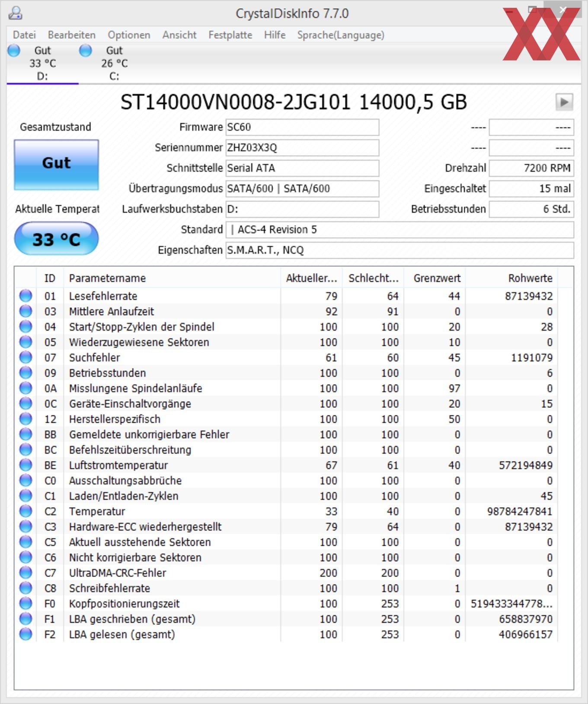This screenshot has height=704, width=588.
Task: Select the LBA geschrieben raw value 658837970
Action: click(x=526, y=619)
